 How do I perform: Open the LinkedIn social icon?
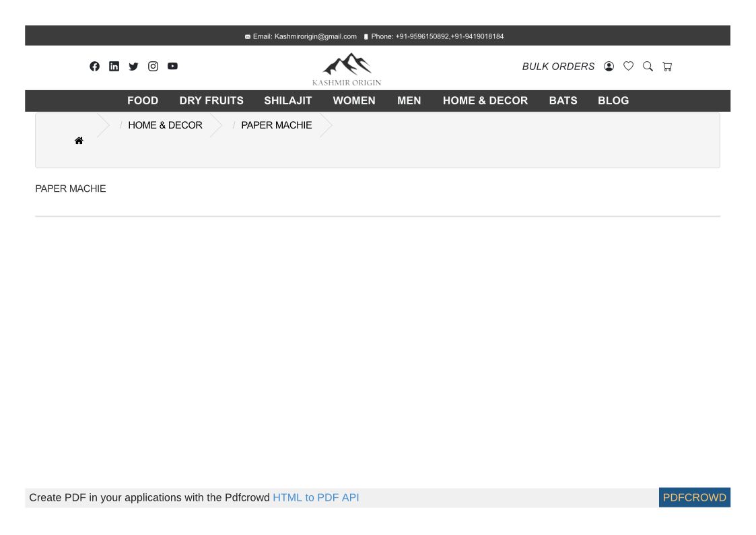pyautogui.click(x=114, y=66)
